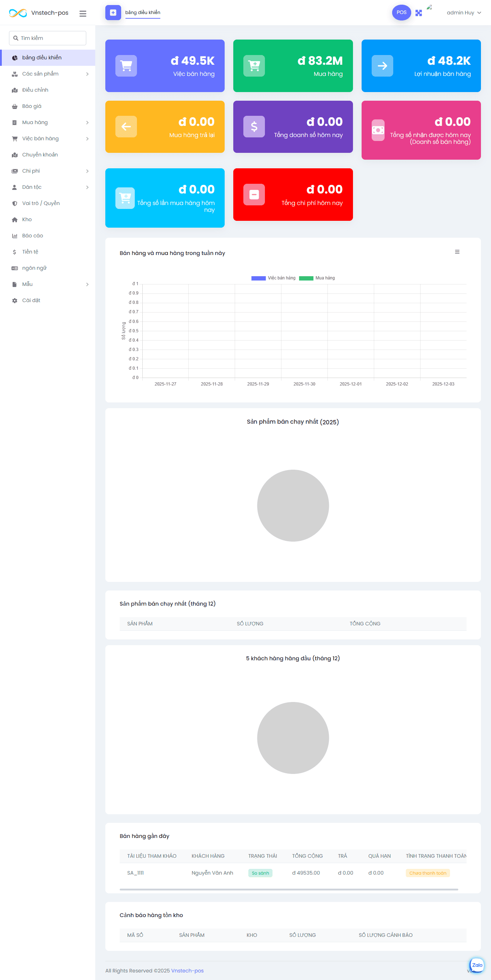Open the POS round button
Image resolution: width=491 pixels, height=980 pixels.
[x=401, y=13]
